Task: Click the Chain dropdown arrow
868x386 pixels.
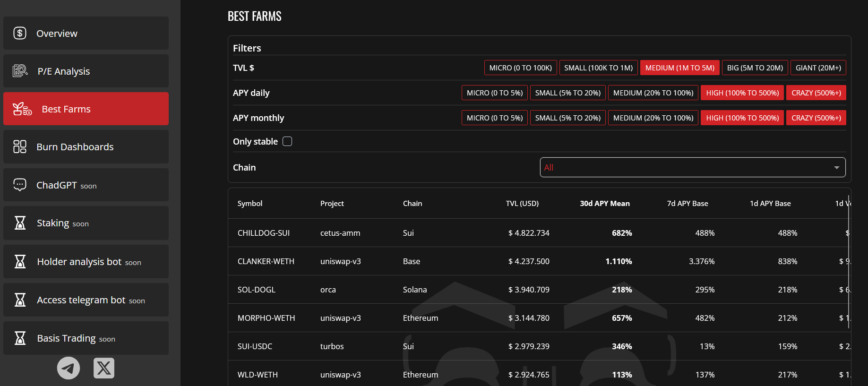Action: 836,168
